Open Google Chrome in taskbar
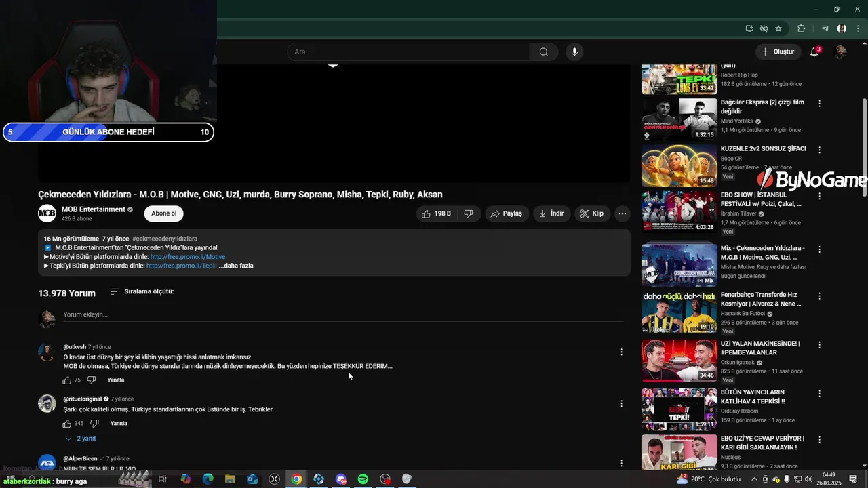Image resolution: width=868 pixels, height=488 pixels. pyautogui.click(x=296, y=479)
